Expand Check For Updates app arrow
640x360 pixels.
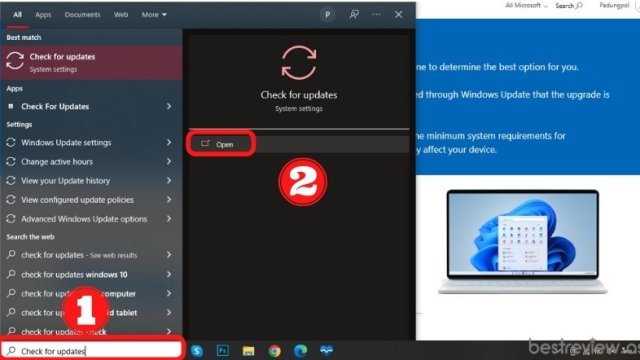pyautogui.click(x=169, y=107)
